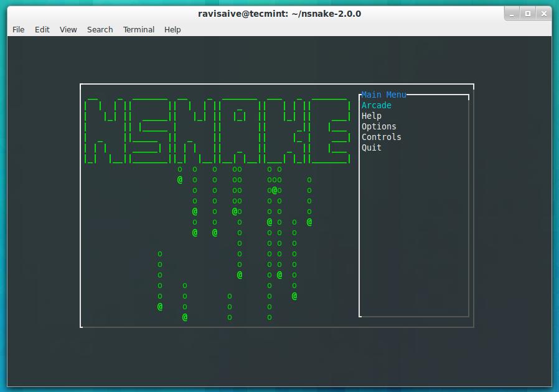The height and width of the screenshot is (392, 559).
Task: Choose Help in the nSnake main menu
Action: 372,116
